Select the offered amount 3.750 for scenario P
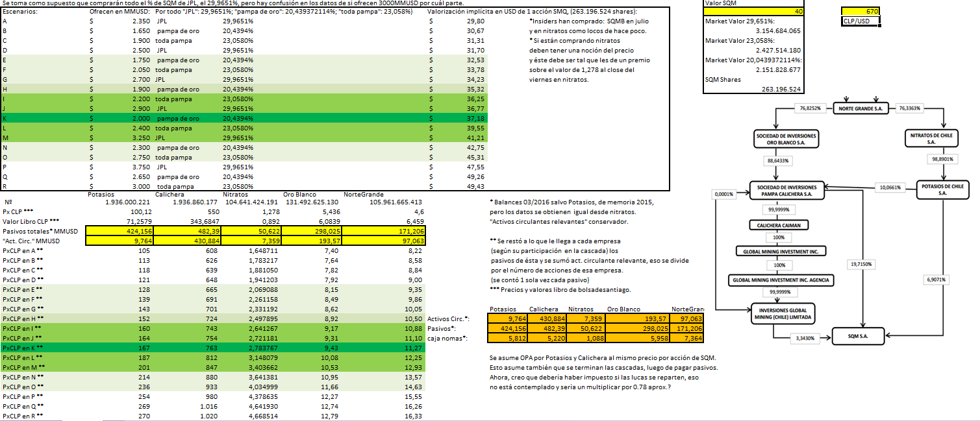Image resolution: width=980 pixels, height=421 pixels. pos(141,167)
